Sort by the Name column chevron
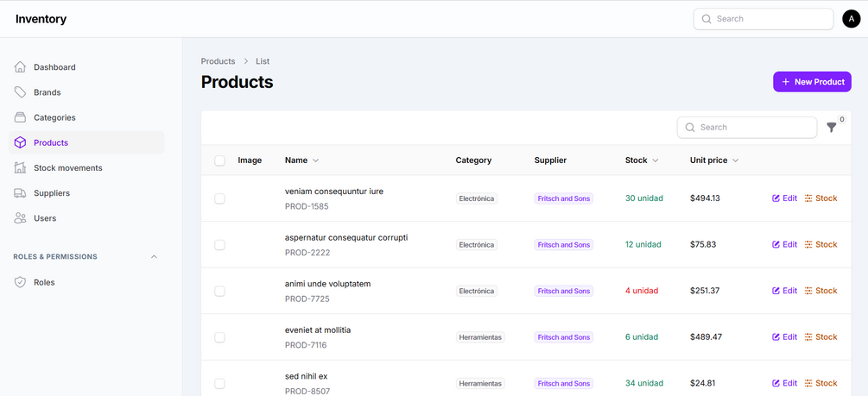Viewport: 868px width, 396px height. (x=315, y=160)
